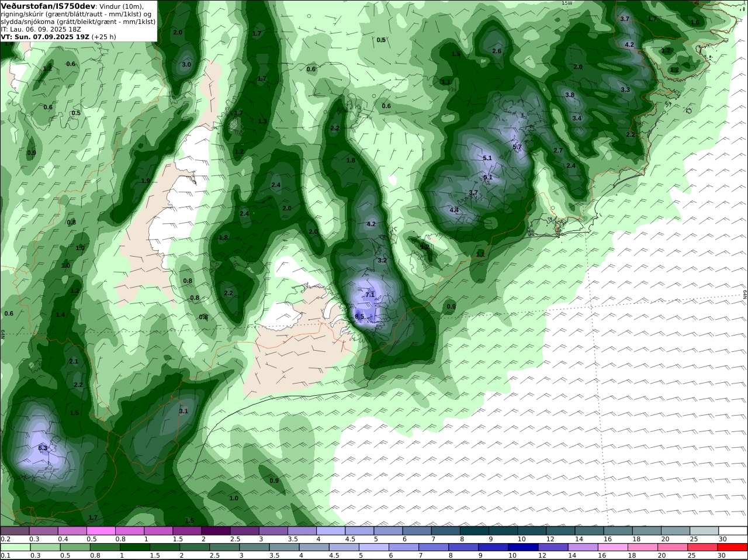
Task: Click the Veðurstofan/IS750dev title text
Action: tap(48, 6)
